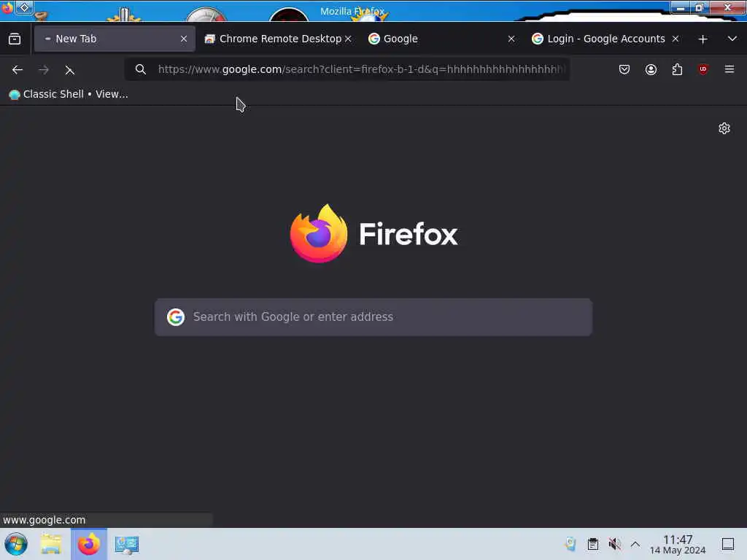Switch to Login - Google Accounts tab
The height and width of the screenshot is (560, 747).
click(605, 39)
